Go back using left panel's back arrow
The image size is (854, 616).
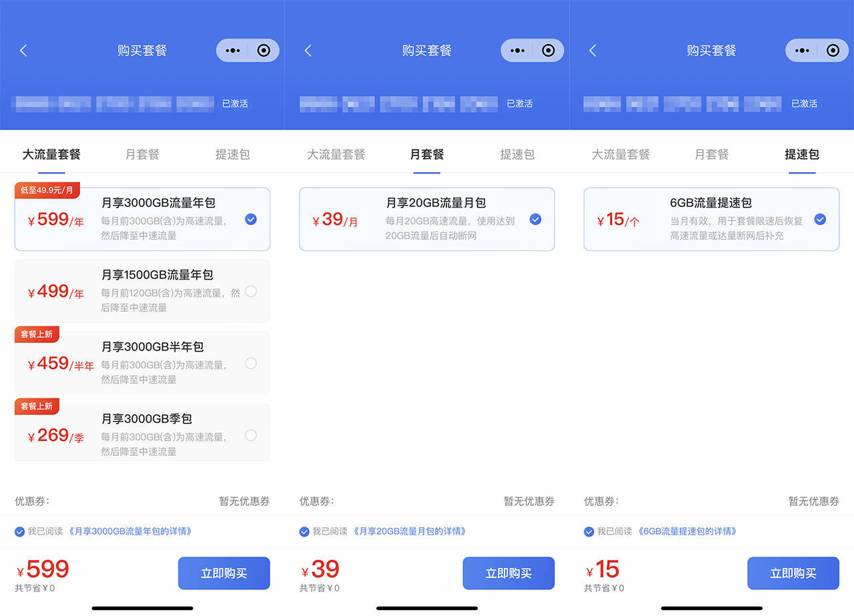23,50
